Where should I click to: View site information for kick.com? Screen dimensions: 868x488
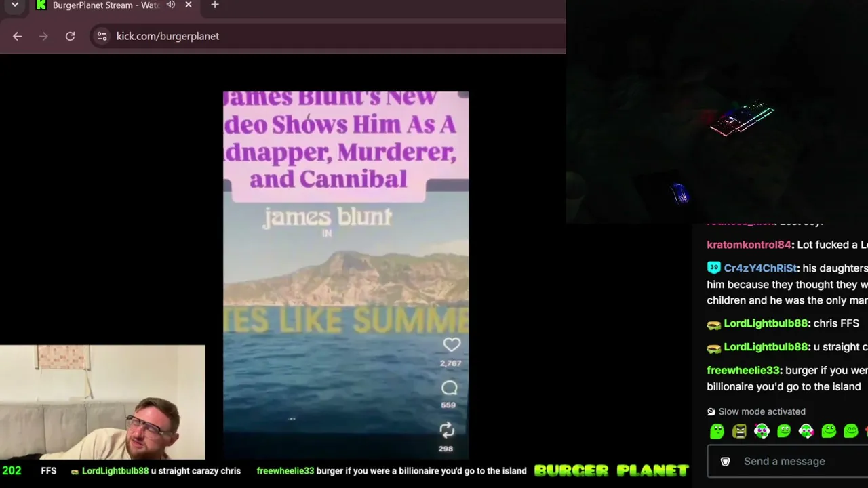(102, 36)
